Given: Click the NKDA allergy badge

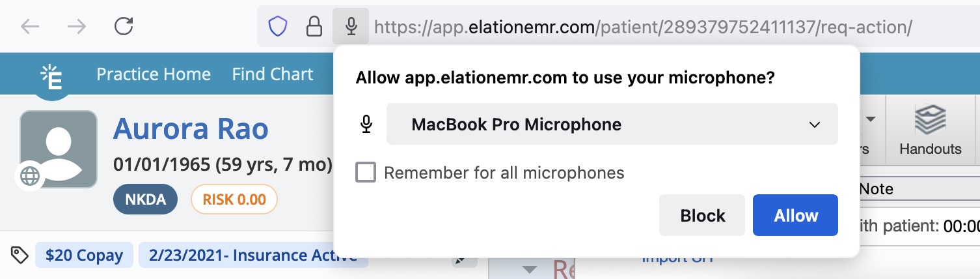Looking at the screenshot, I should pos(146,199).
